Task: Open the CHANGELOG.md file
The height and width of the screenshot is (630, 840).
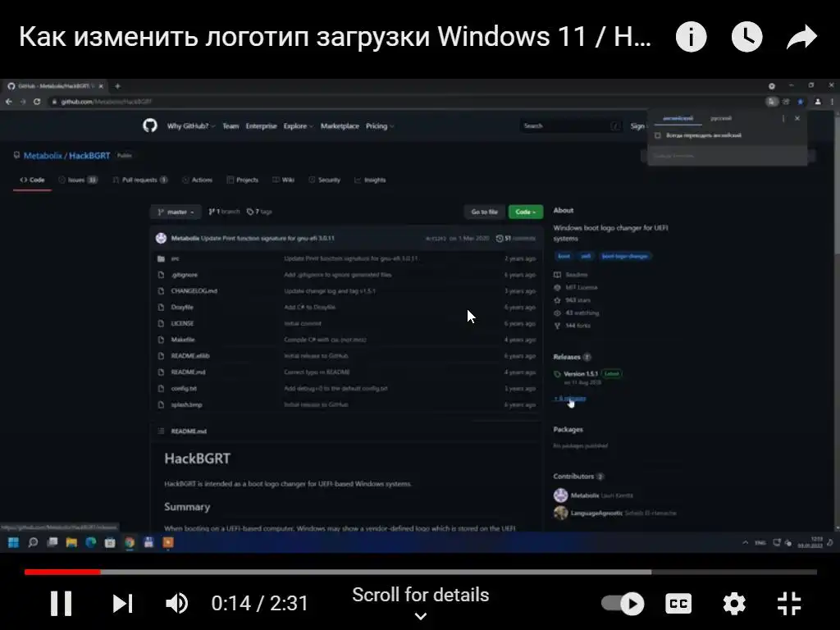Action: 194,291
